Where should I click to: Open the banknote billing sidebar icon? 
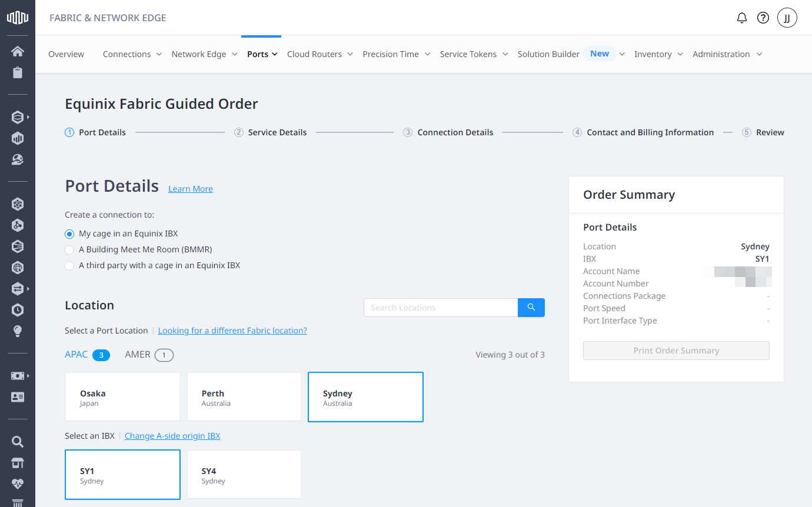pos(18,376)
